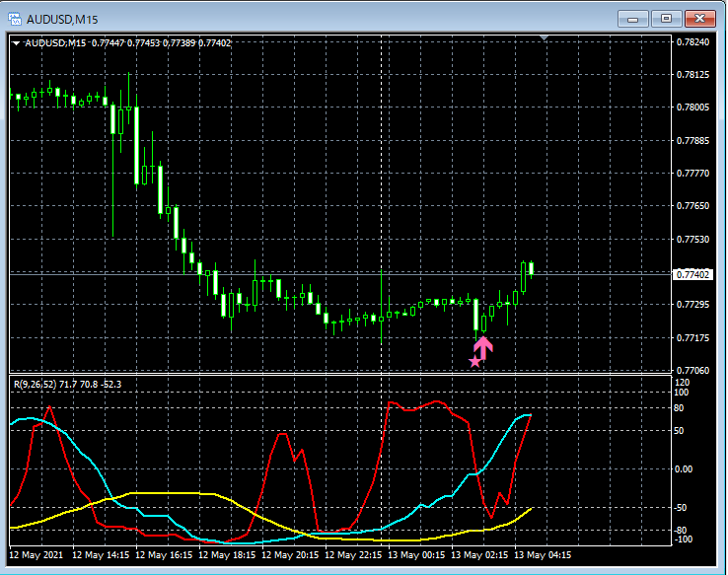Click the 0.78005 price scale label
This screenshot has height=575, width=728.
click(692, 108)
